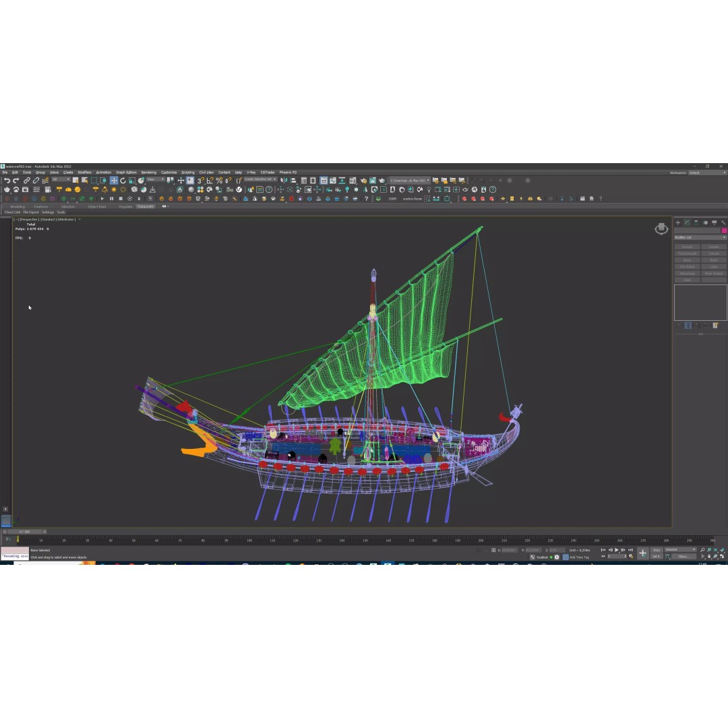Switch to Modeling ribbon tab

[x=18, y=207]
